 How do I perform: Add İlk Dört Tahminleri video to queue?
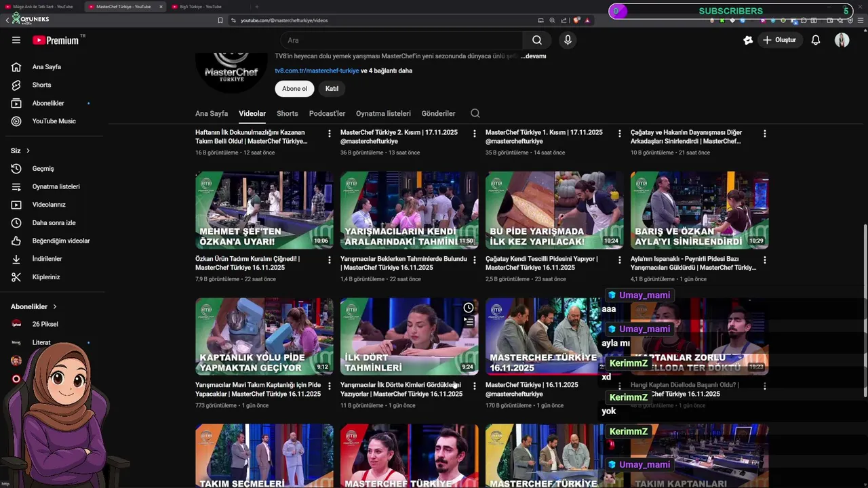pos(469,323)
